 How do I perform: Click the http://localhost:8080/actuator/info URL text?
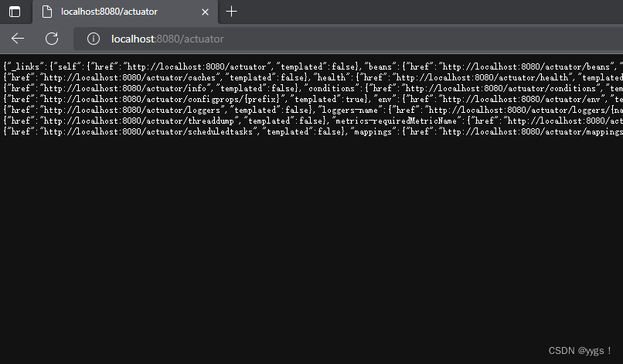(124, 88)
